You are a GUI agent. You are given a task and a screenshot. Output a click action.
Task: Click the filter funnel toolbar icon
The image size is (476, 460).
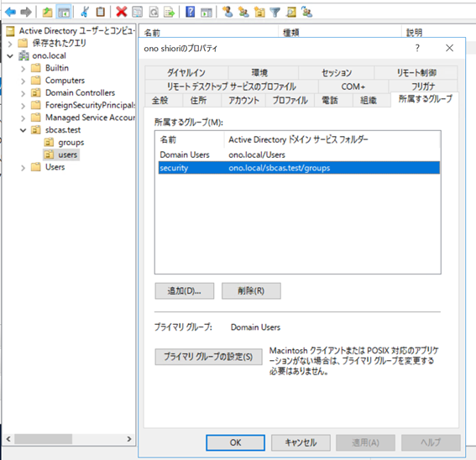pyautogui.click(x=275, y=12)
